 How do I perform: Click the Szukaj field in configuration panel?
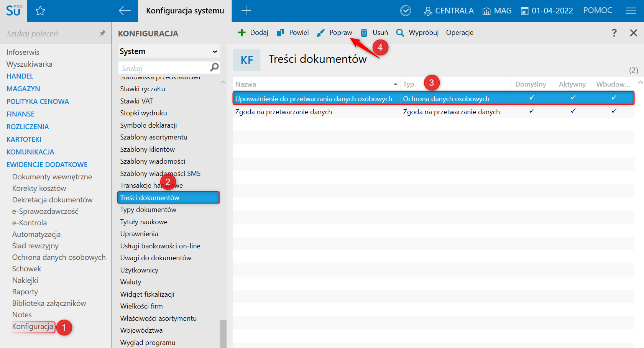[164, 68]
